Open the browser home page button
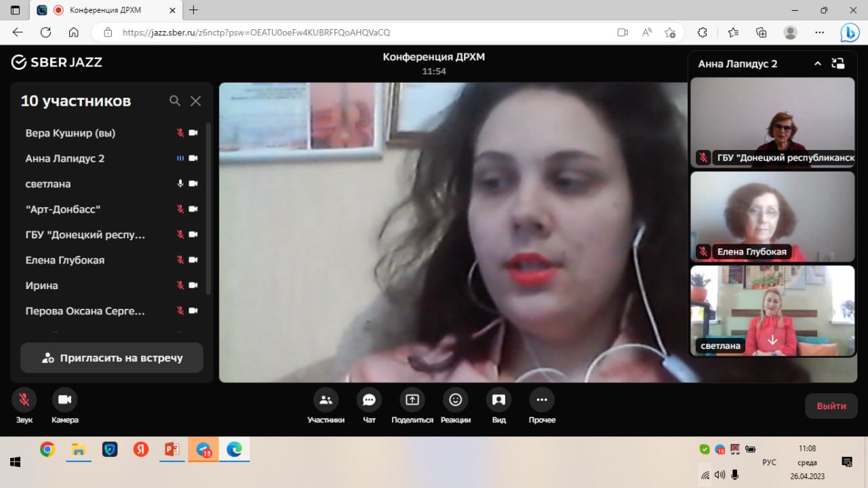 pos(74,33)
